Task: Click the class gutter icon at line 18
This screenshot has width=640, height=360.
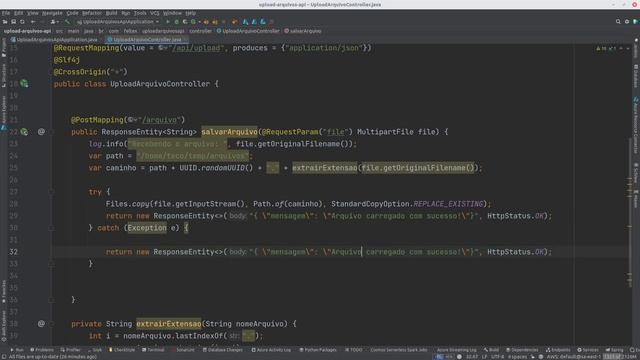Action: click(24, 84)
